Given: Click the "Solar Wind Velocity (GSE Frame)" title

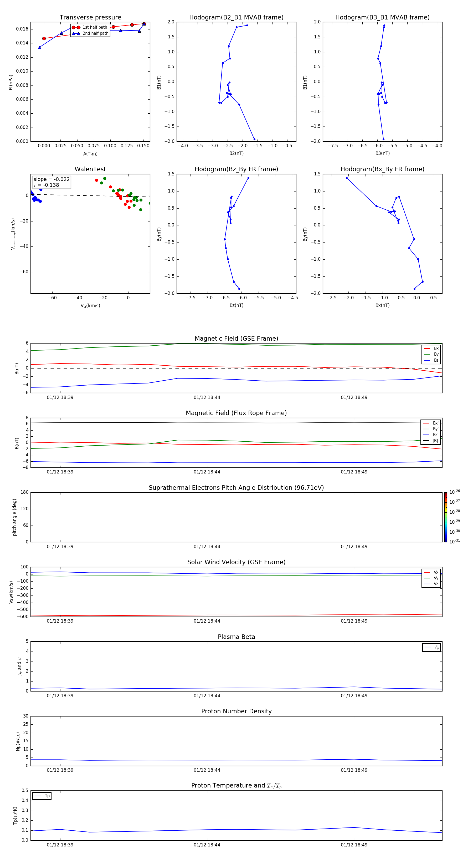Looking at the screenshot, I should point(236,562).
